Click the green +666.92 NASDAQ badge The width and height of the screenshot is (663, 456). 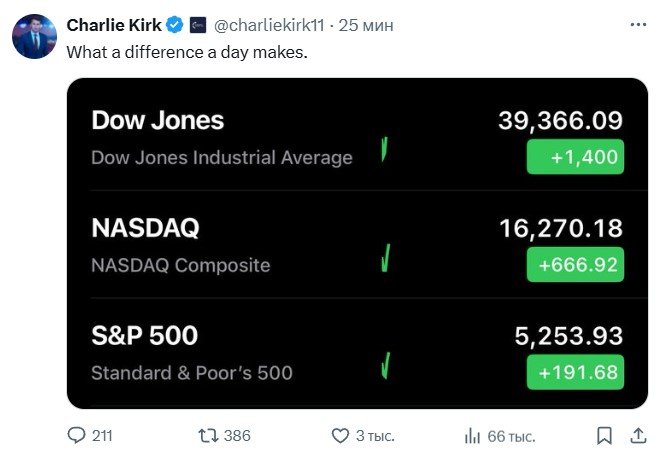[x=575, y=265]
